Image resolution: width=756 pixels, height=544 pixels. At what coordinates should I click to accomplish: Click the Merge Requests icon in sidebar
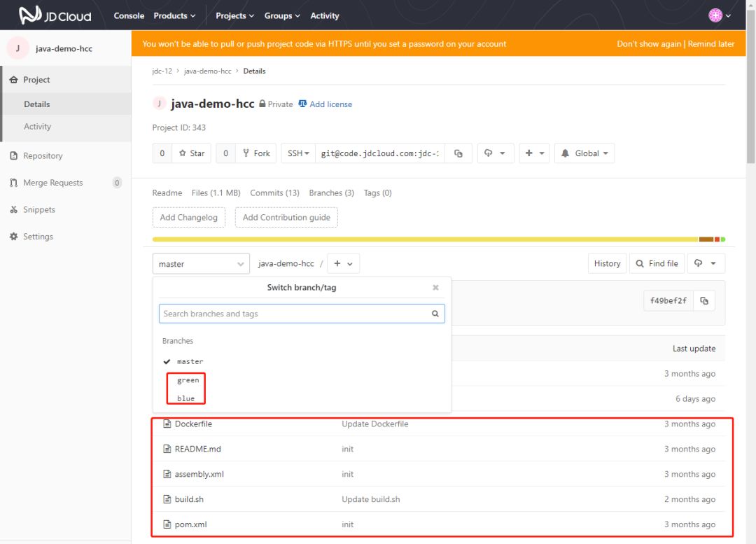[13, 183]
